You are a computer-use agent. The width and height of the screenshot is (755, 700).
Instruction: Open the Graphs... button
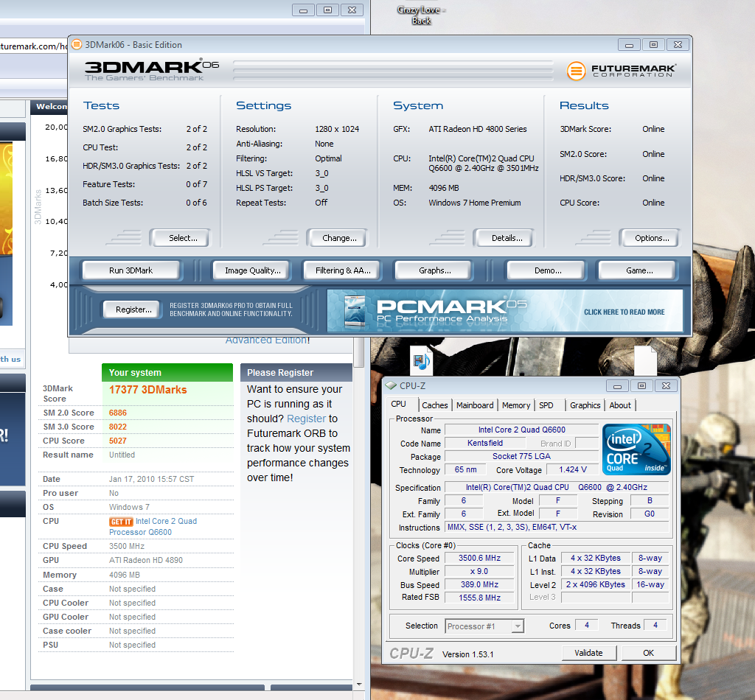click(x=435, y=270)
